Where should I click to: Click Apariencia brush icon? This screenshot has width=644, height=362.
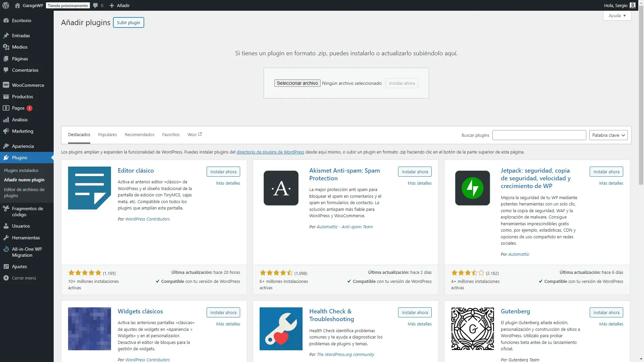pyautogui.click(x=6, y=146)
